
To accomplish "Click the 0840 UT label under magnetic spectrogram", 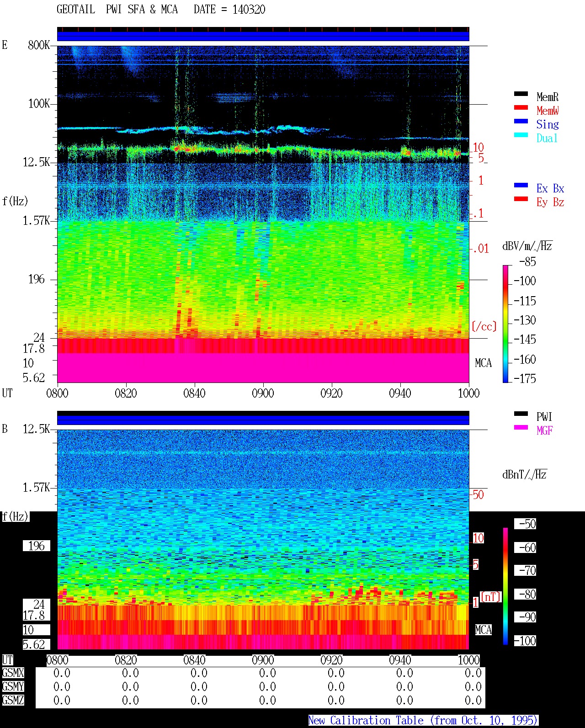I will pos(194,660).
